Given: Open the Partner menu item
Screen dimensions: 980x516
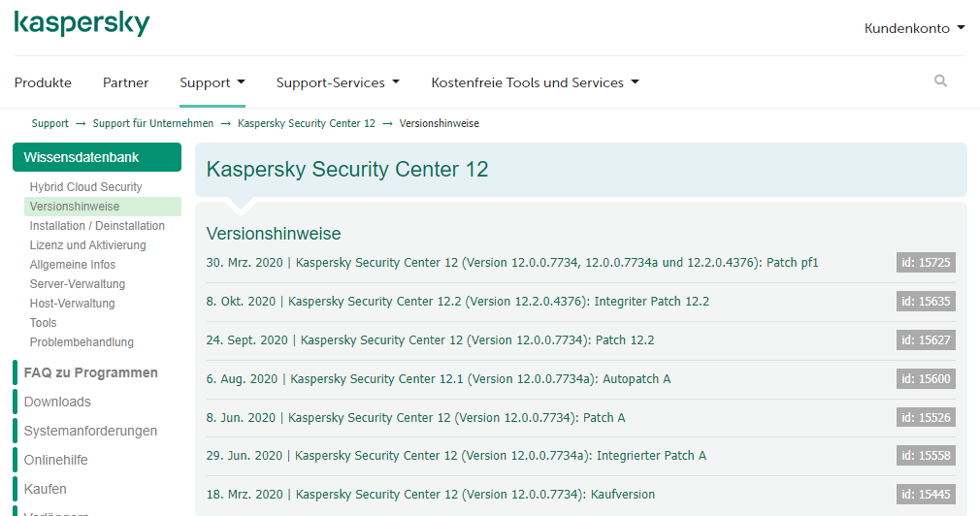Looking at the screenshot, I should pos(126,82).
